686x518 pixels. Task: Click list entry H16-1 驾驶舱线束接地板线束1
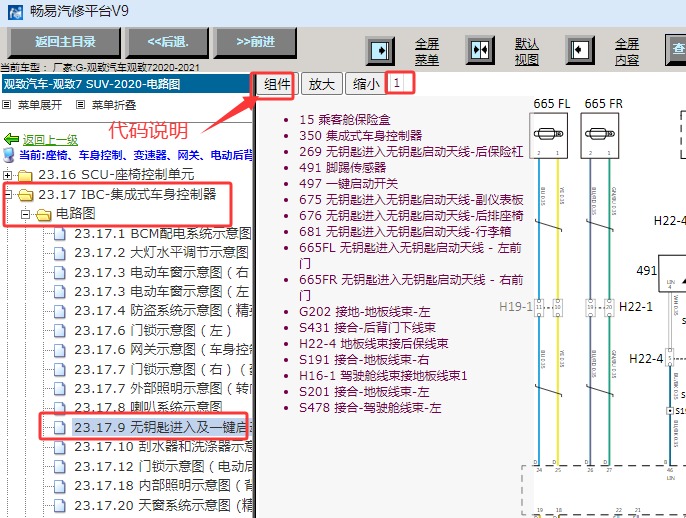pyautogui.click(x=383, y=376)
